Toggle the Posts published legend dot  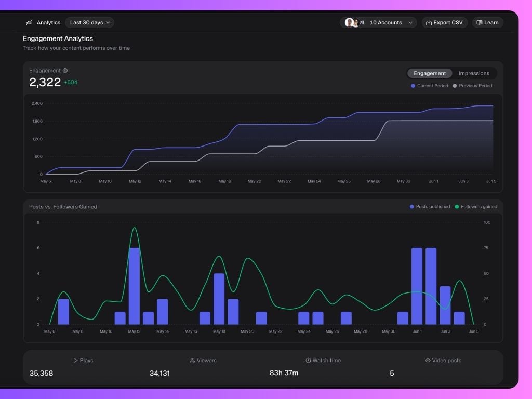pyautogui.click(x=411, y=207)
